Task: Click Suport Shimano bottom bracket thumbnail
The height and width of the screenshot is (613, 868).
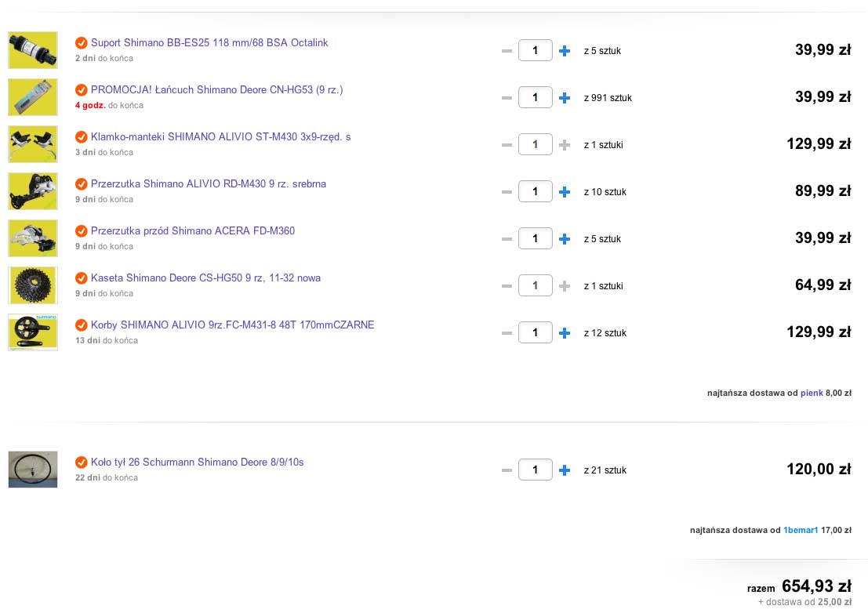Action: click(33, 50)
